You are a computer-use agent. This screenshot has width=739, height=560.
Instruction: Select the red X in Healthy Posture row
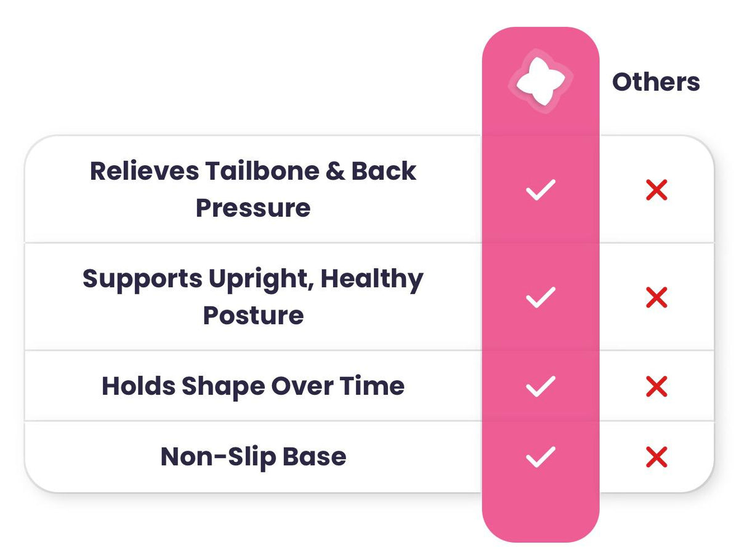pyautogui.click(x=656, y=298)
